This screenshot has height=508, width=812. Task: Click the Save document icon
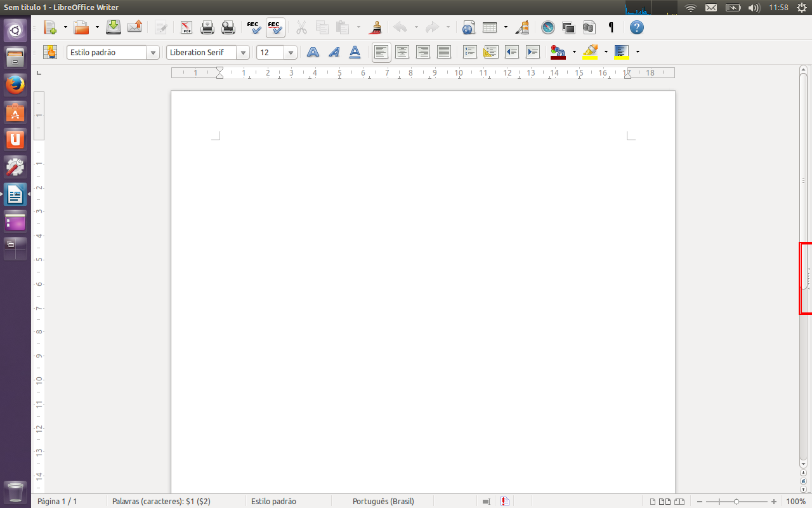[x=113, y=27]
